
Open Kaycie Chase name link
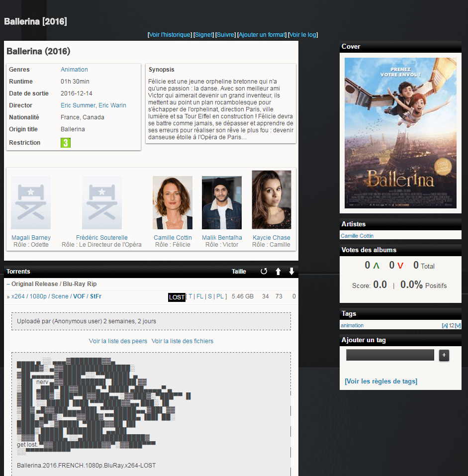click(272, 237)
